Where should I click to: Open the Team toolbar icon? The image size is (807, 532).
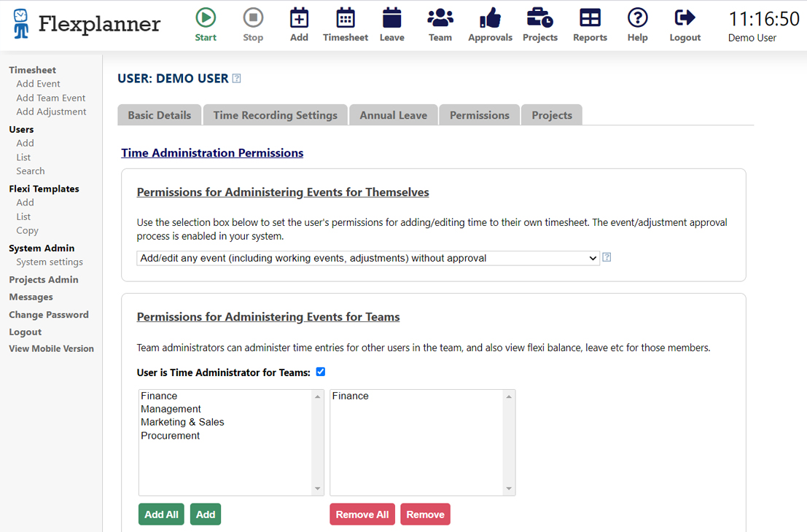[x=440, y=17]
